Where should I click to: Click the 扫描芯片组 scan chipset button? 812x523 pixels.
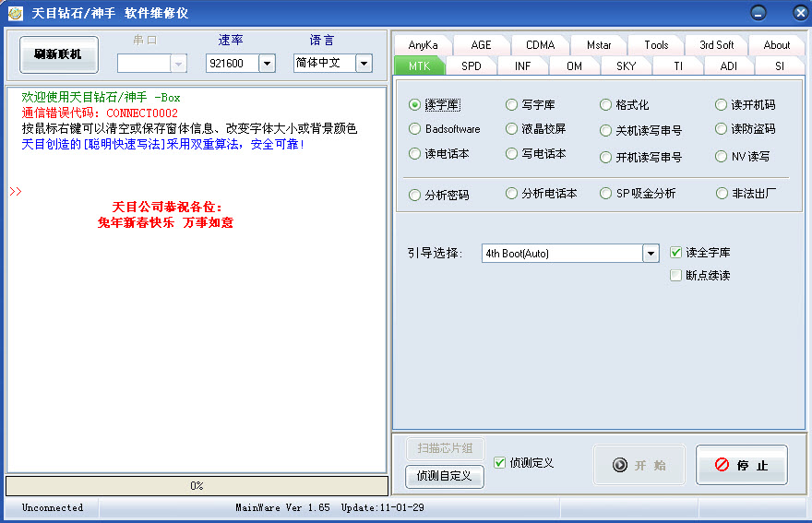tap(445, 448)
